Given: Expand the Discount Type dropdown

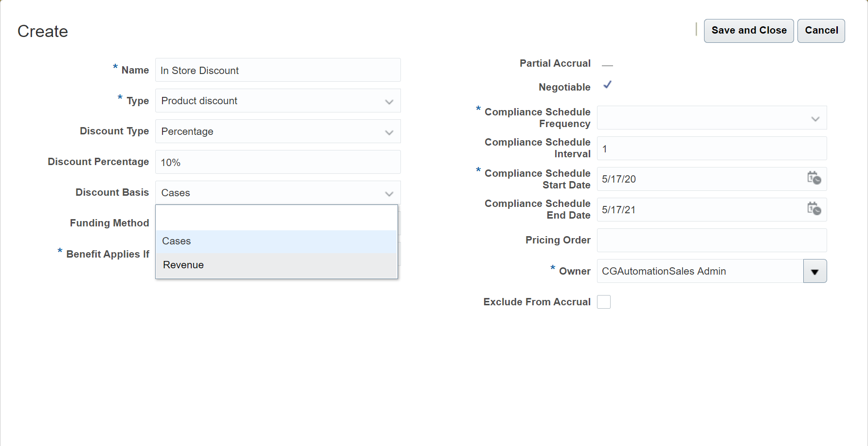Looking at the screenshot, I should pos(389,132).
